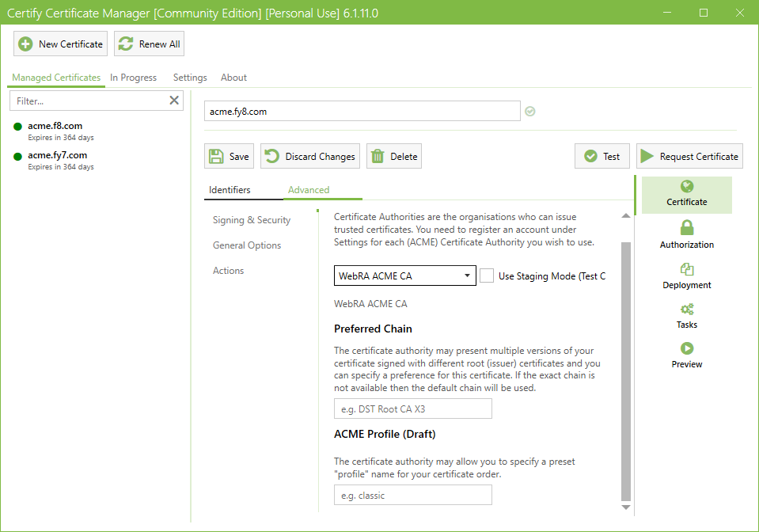This screenshot has height=532, width=759.
Task: Click the Preferred Chain input field
Action: (413, 409)
